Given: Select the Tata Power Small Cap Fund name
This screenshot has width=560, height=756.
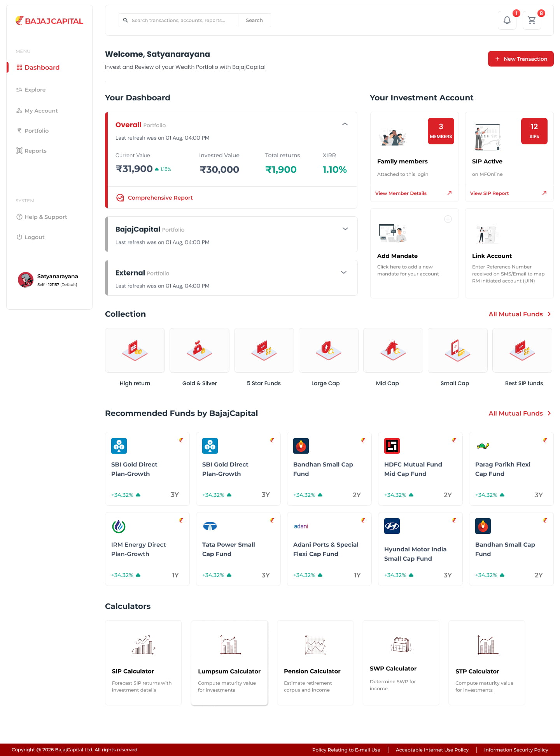Looking at the screenshot, I should (229, 549).
